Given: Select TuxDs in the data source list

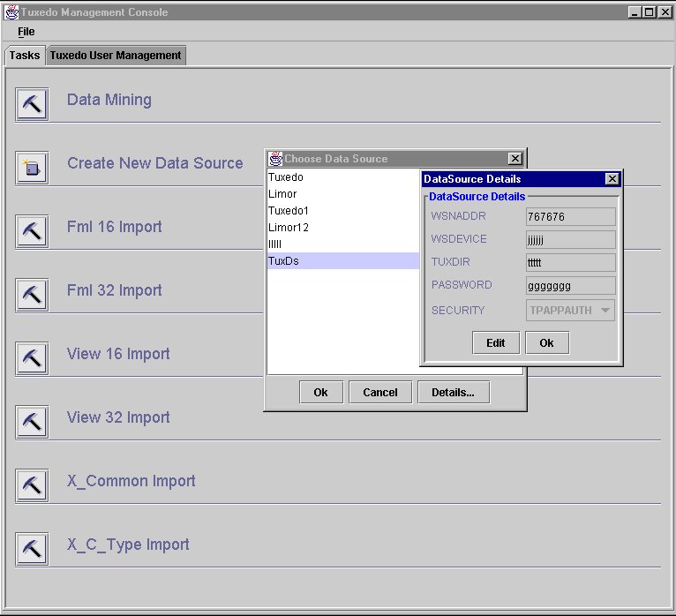Looking at the screenshot, I should click(343, 261).
